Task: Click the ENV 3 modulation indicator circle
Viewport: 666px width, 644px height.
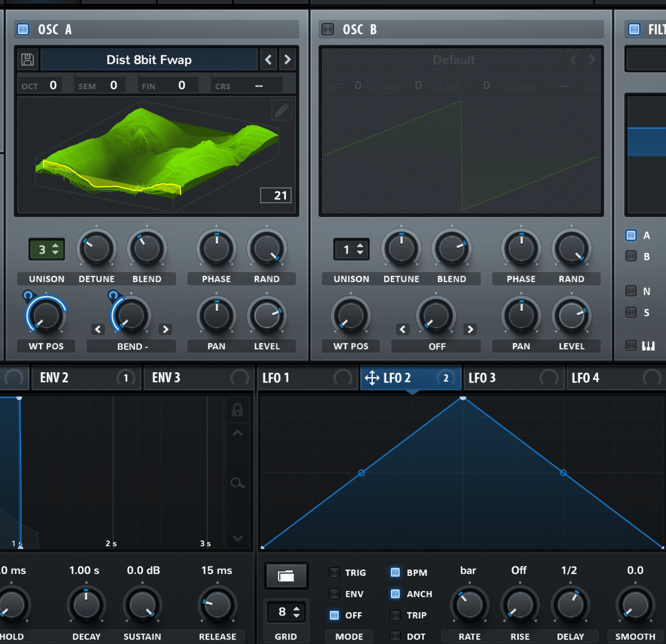Action: pyautogui.click(x=239, y=378)
